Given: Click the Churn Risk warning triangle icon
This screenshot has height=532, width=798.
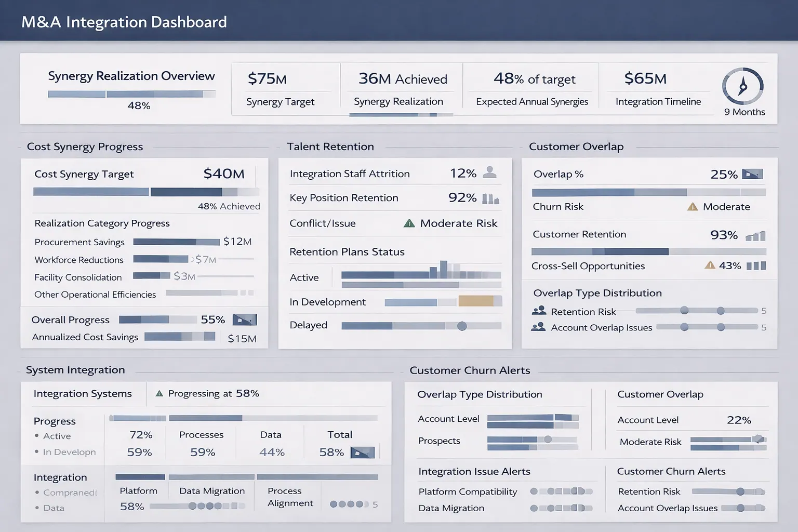Looking at the screenshot, I should click(693, 206).
